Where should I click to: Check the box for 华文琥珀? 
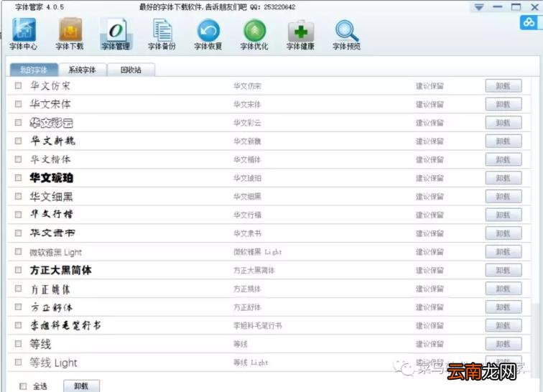point(19,177)
